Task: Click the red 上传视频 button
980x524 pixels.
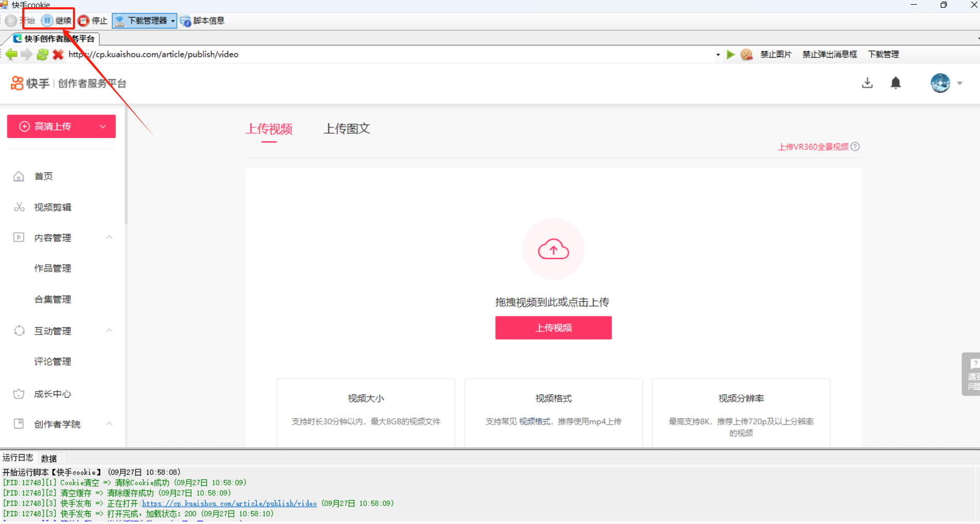Action: (x=553, y=328)
